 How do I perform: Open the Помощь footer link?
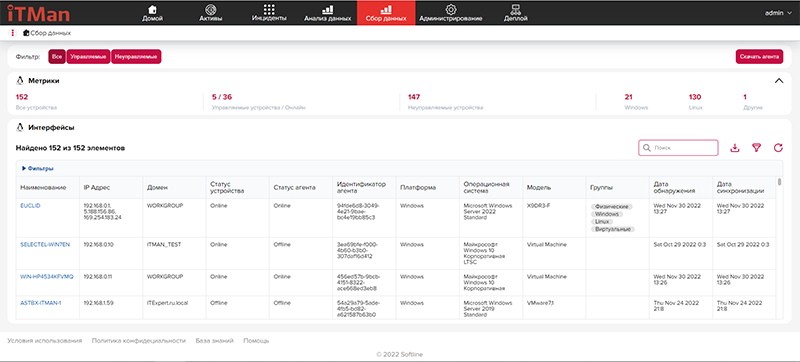(256, 341)
